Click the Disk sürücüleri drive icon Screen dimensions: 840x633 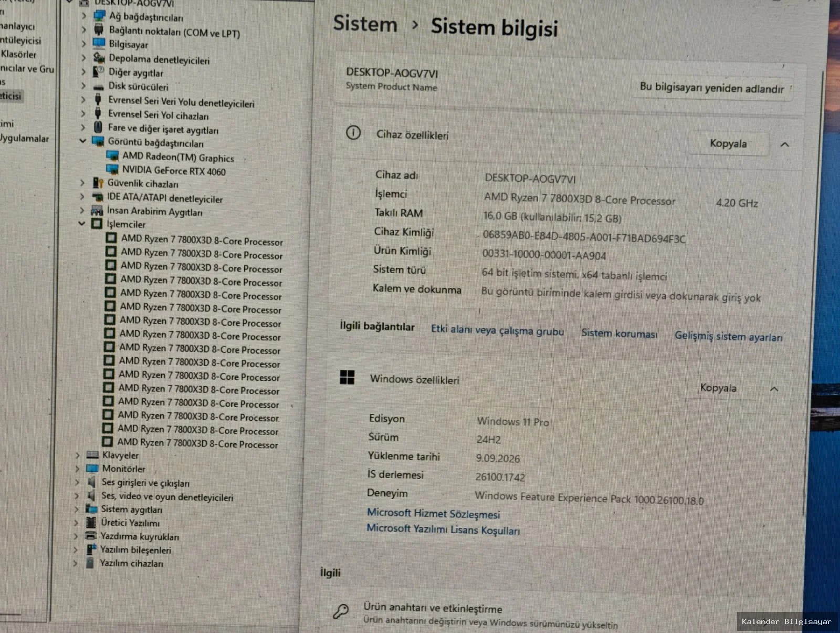pyautogui.click(x=98, y=86)
